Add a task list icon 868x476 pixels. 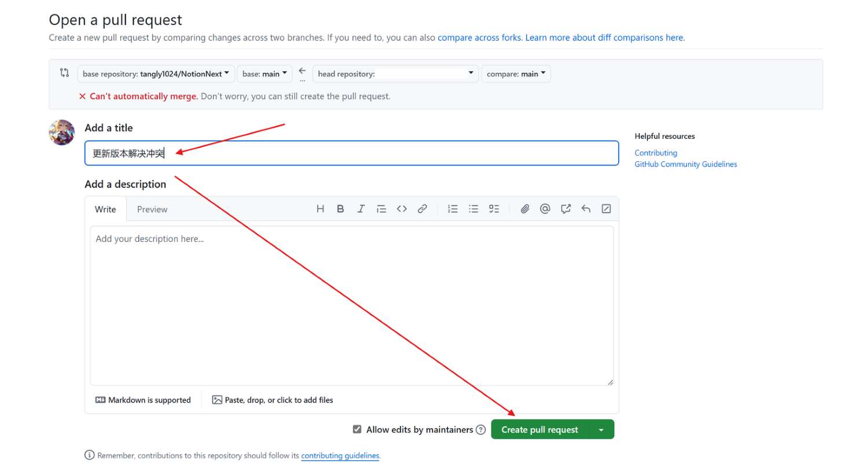(x=494, y=209)
